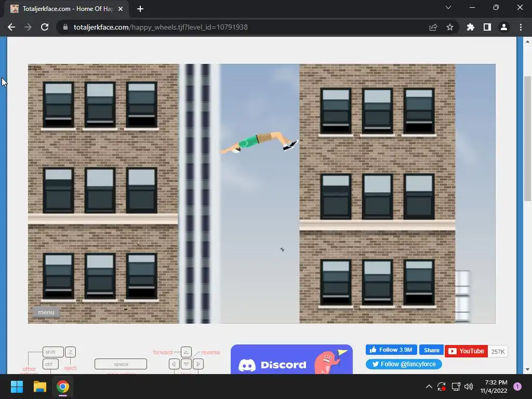Bookmark this page with the star
Screen dimensions: 532x399
(x=450, y=27)
